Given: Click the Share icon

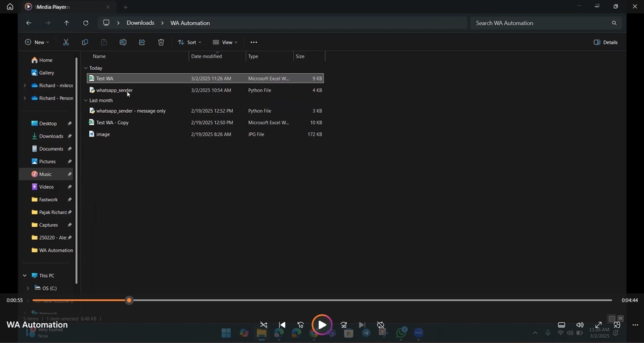Looking at the screenshot, I should [x=142, y=42].
